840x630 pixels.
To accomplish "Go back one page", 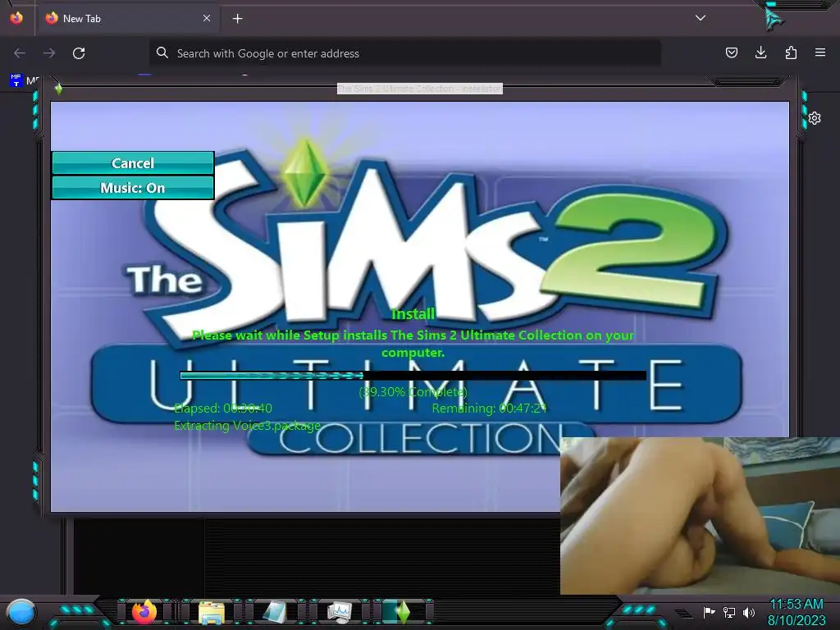I will (20, 53).
